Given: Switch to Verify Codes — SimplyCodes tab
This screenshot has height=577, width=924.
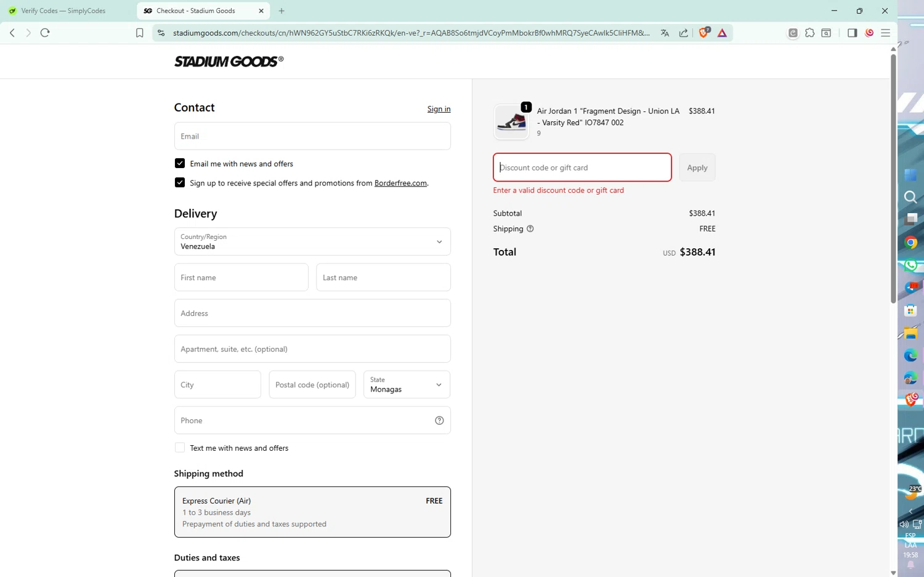Looking at the screenshot, I should [63, 10].
